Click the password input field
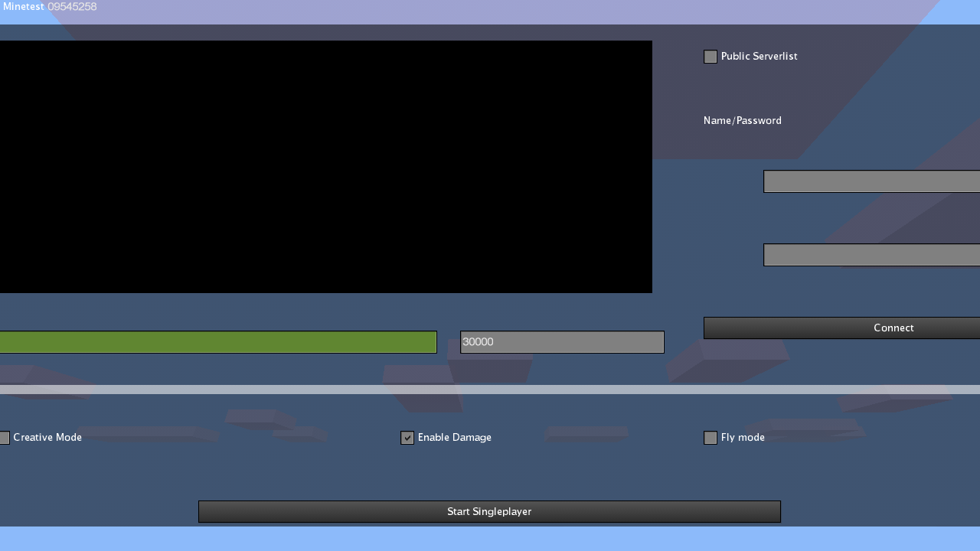 pyautogui.click(x=871, y=254)
